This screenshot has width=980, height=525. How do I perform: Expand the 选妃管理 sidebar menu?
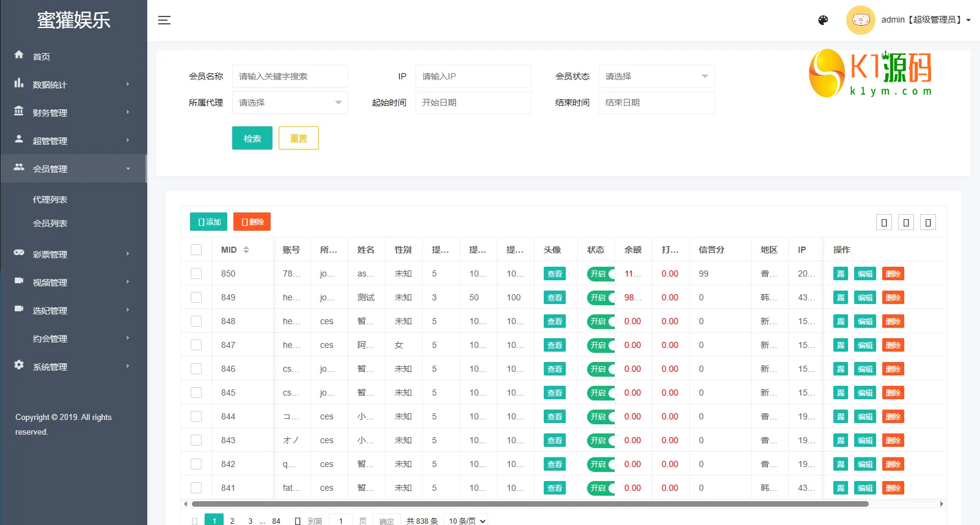(73, 310)
